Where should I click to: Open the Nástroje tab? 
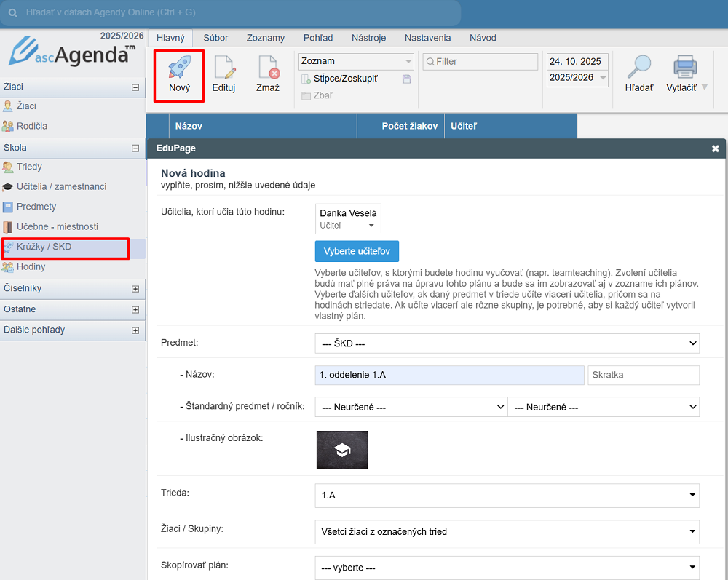[x=368, y=38]
